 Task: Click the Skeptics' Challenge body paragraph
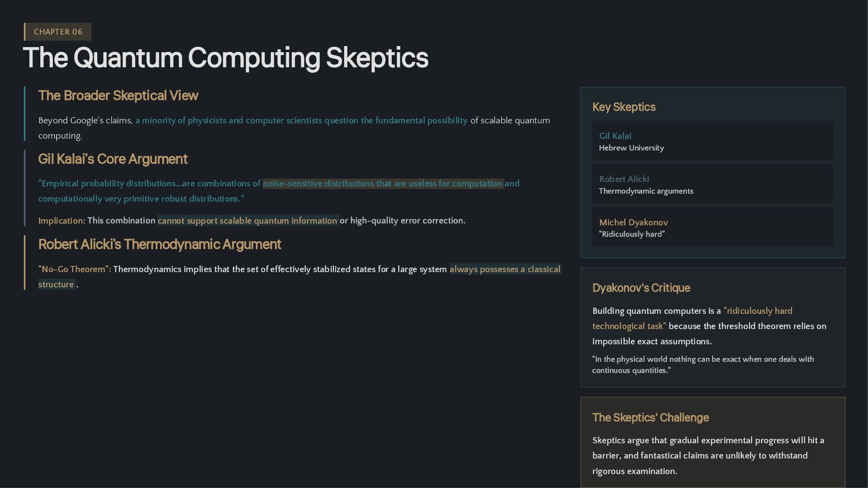coord(708,455)
